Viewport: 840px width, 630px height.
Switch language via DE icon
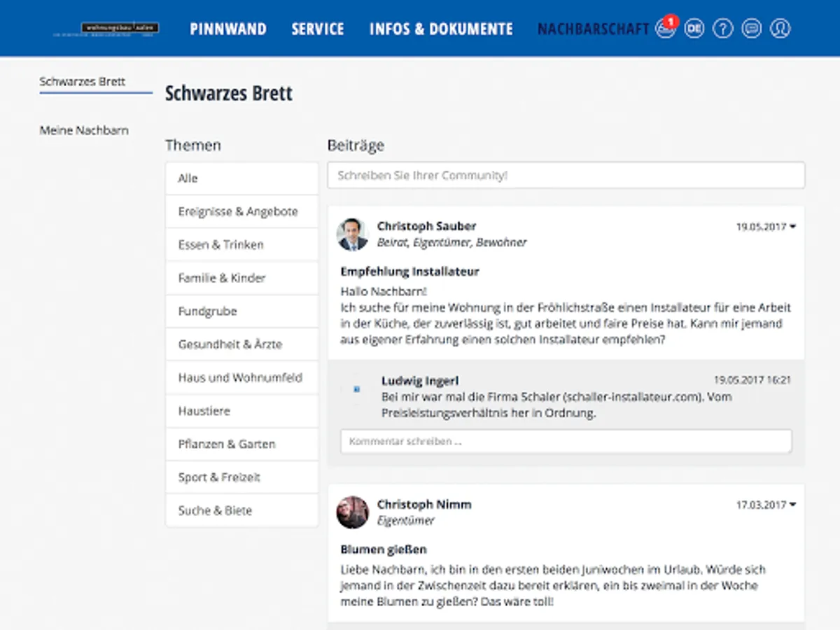click(694, 29)
